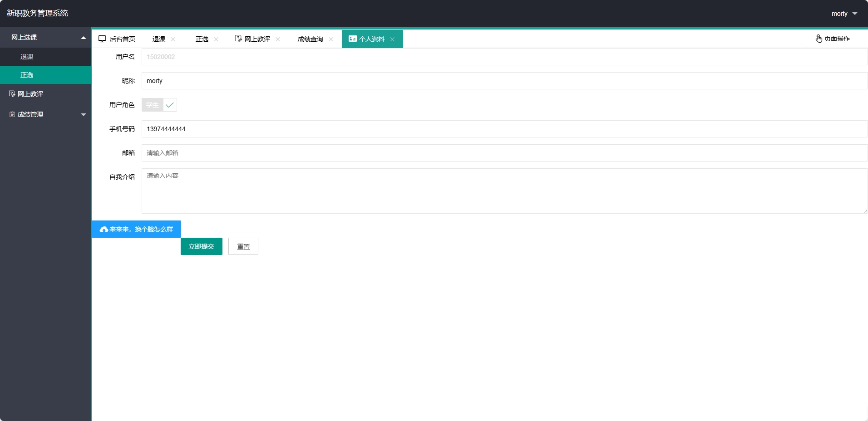
Task: Click the checkmark next to 学生 role
Action: point(169,105)
